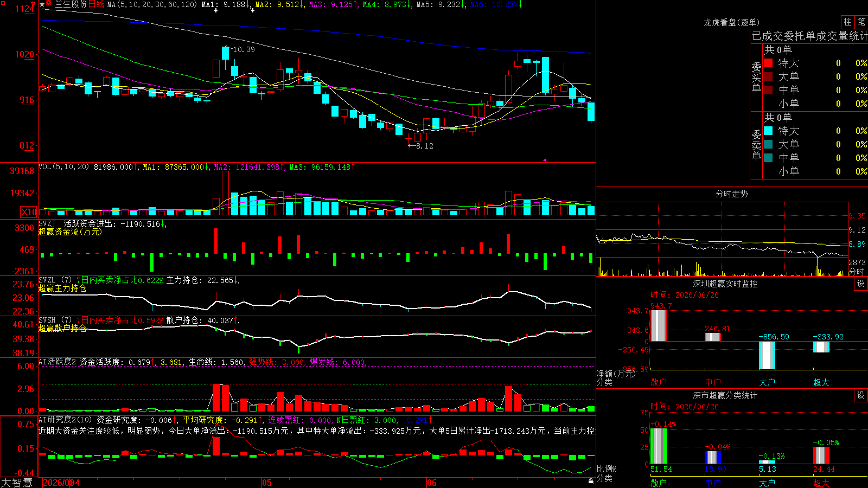The image size is (868, 488).
Task: Click the 10.39 high price annotation
Action: [244, 49]
